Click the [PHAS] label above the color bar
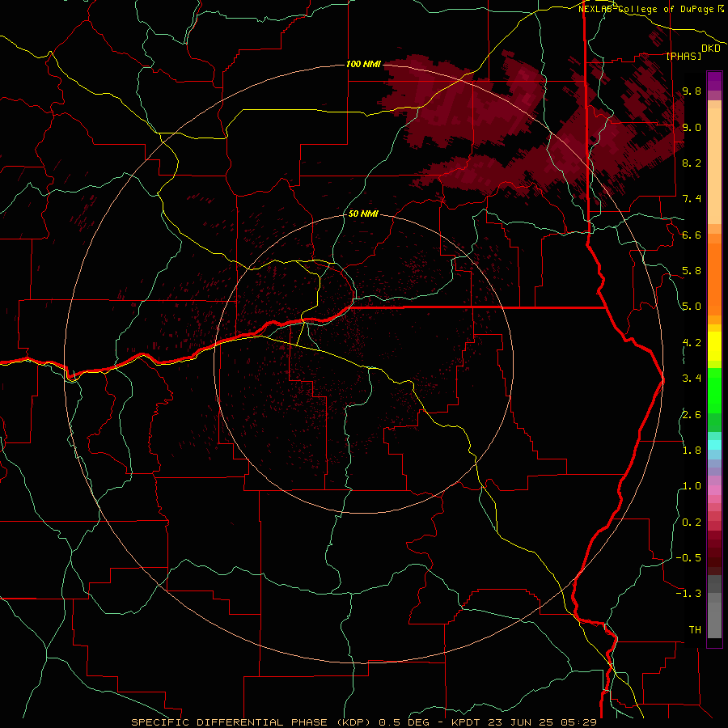 [x=684, y=57]
